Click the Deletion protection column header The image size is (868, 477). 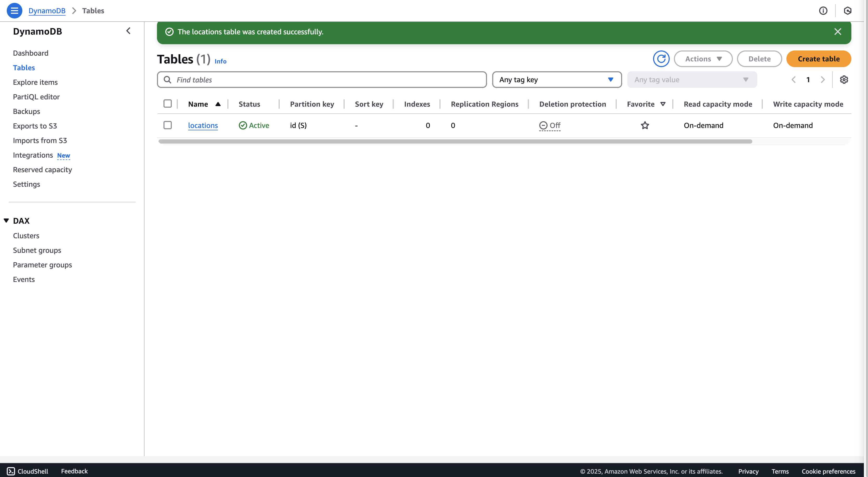point(573,104)
